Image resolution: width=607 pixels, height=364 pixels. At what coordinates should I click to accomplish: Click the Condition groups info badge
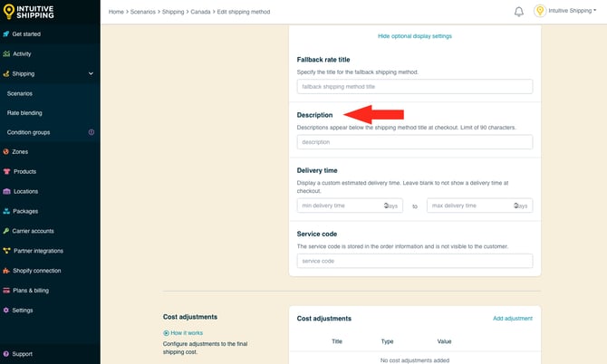click(x=92, y=132)
